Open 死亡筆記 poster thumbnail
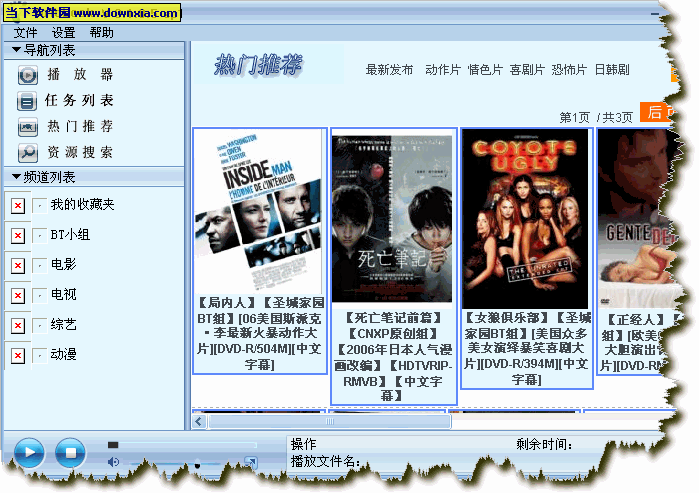699x493 pixels. coord(392,219)
